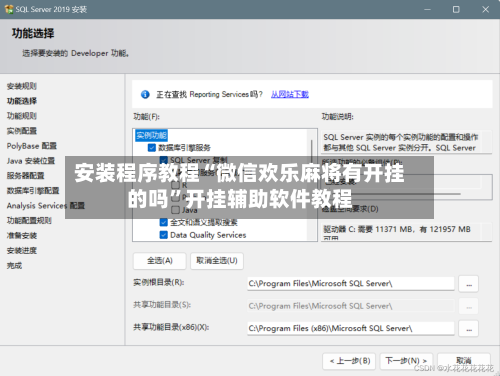This screenshot has width=500, height=376.
Task: Select the 完成 sidebar step
Action: tap(14, 266)
